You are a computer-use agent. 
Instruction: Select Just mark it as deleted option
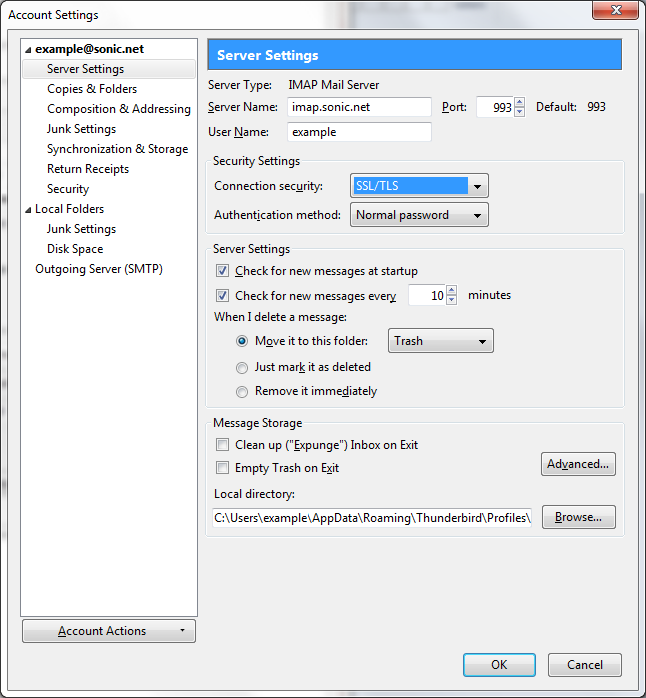pos(242,367)
